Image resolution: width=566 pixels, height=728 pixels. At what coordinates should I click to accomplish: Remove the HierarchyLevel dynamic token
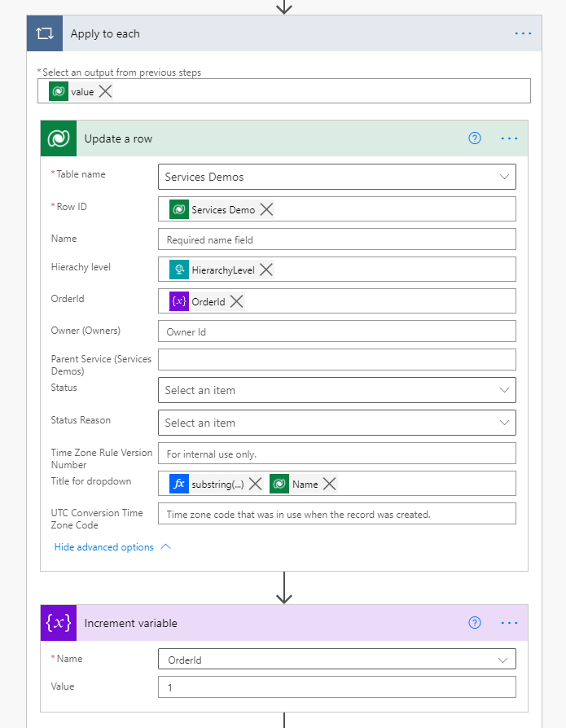266,270
